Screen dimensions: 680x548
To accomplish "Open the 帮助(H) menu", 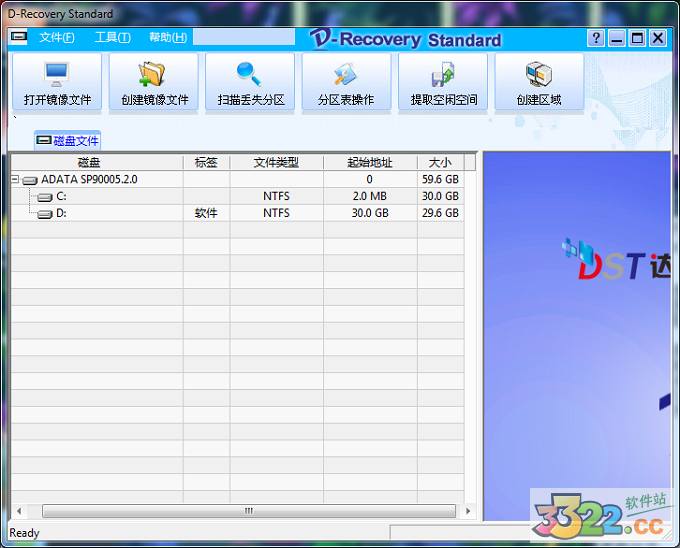I will (168, 38).
